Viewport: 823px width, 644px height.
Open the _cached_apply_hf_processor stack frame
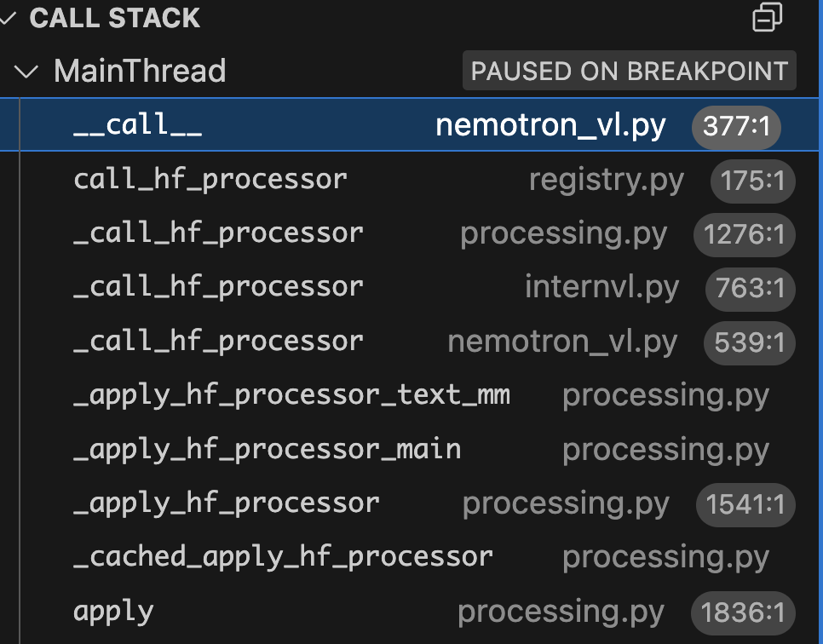pyautogui.click(x=283, y=557)
